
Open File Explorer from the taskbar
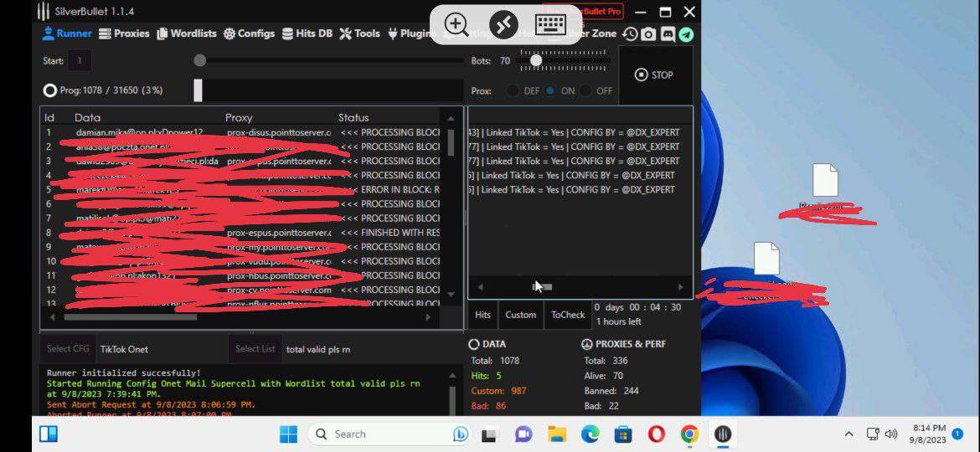[x=556, y=434]
